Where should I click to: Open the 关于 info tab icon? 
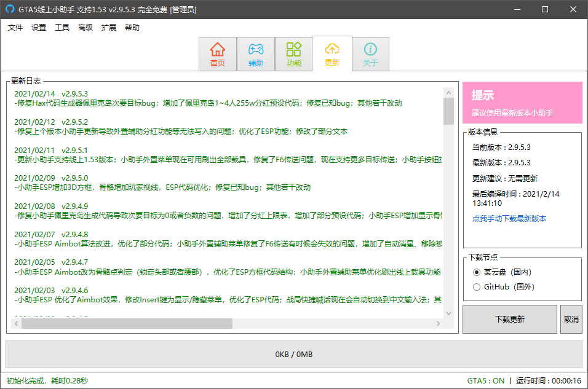[x=370, y=54]
